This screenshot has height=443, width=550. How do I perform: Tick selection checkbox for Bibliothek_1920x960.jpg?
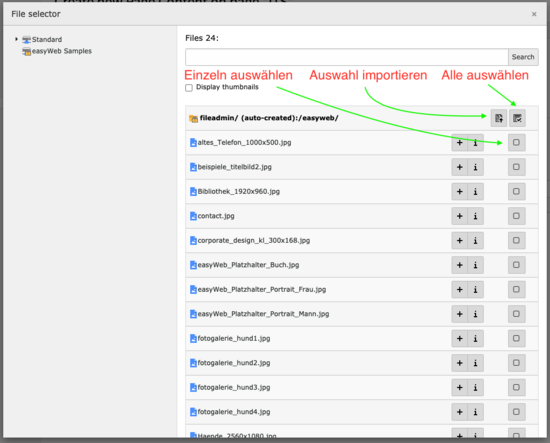pos(517,192)
